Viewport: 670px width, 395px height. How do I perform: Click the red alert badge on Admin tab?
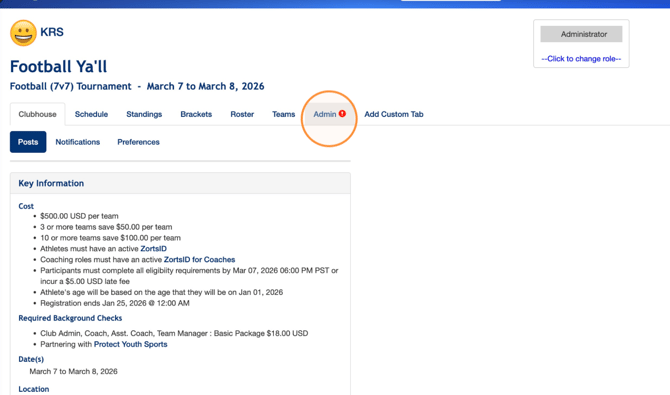coord(342,114)
